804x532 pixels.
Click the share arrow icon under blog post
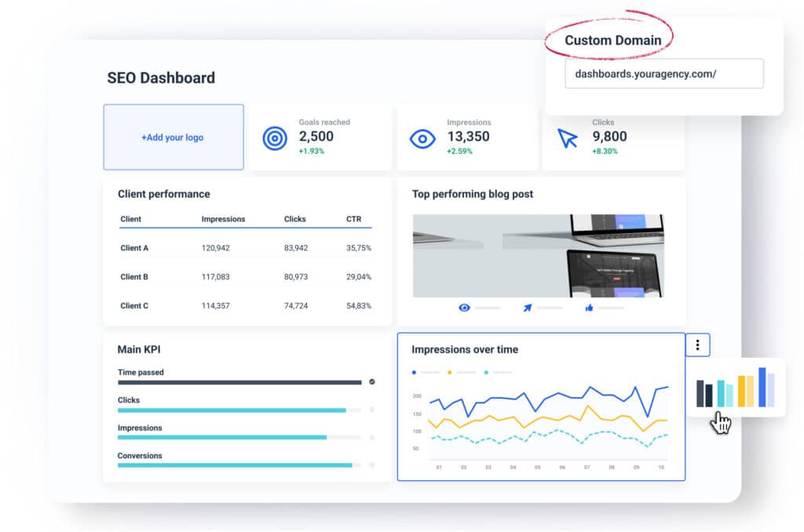tap(528, 308)
